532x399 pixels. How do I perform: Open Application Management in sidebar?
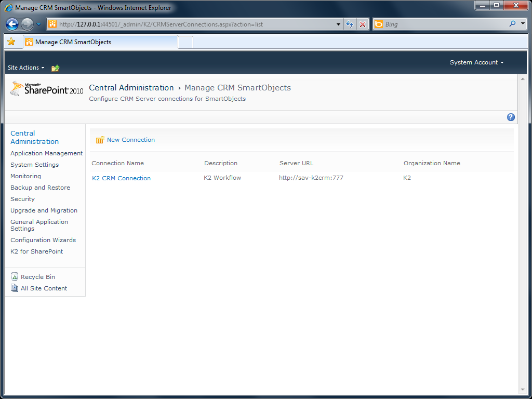[46, 153]
